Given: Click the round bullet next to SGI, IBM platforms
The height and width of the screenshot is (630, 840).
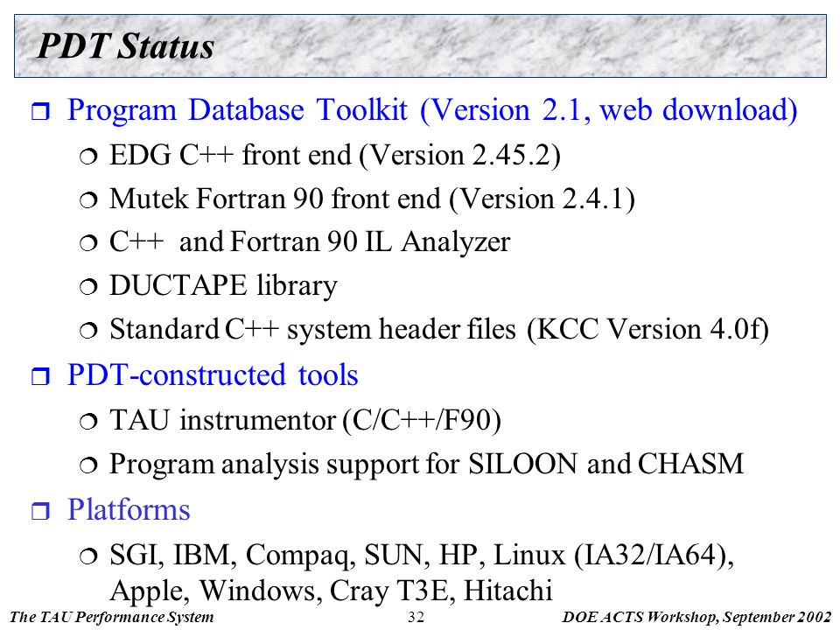Looking at the screenshot, I should [88, 556].
